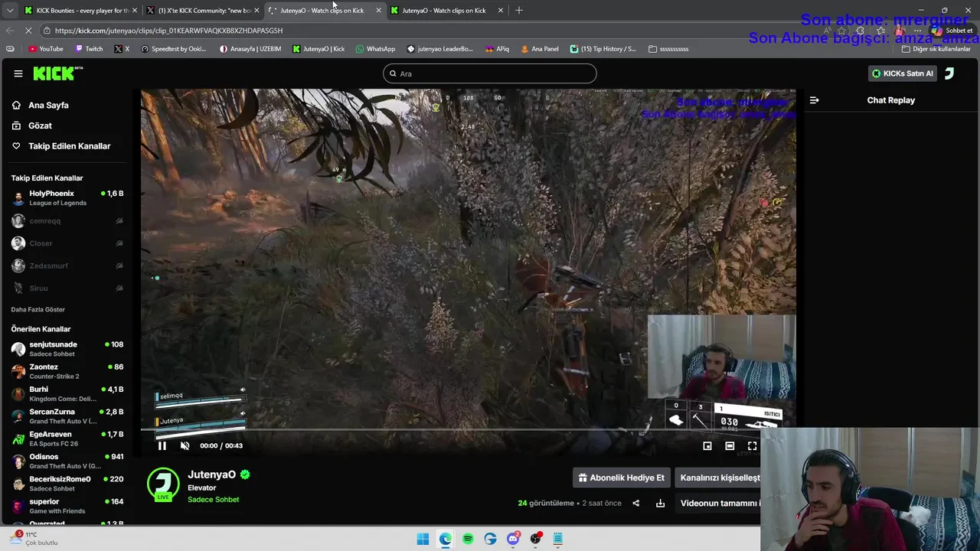Switch to KICK Bounties browser tab

(80, 10)
